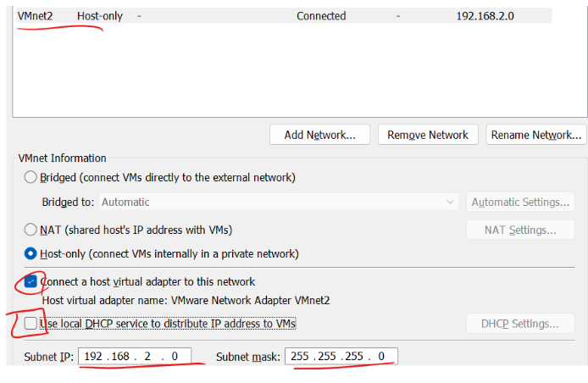This screenshot has height=383, width=588.
Task: Select the Bridged radio button
Action: pyautogui.click(x=31, y=177)
